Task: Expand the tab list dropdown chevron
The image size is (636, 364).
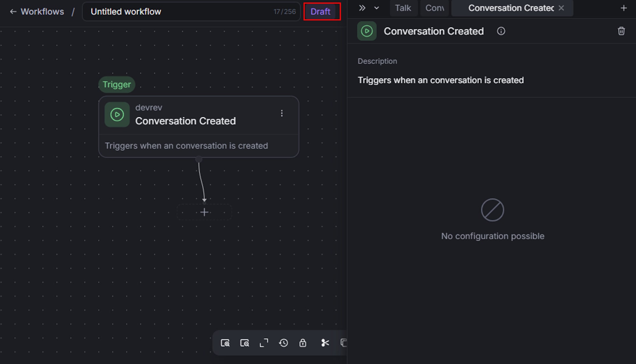Action: (377, 8)
